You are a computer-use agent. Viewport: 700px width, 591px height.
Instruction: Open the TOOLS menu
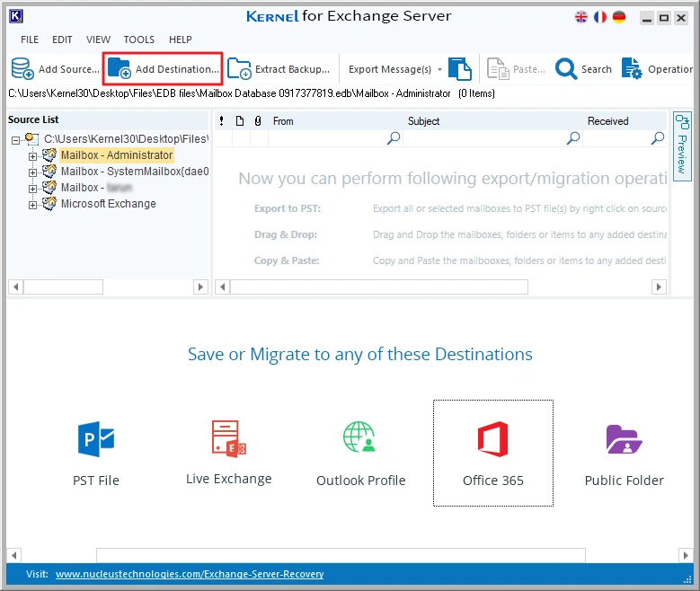[139, 40]
